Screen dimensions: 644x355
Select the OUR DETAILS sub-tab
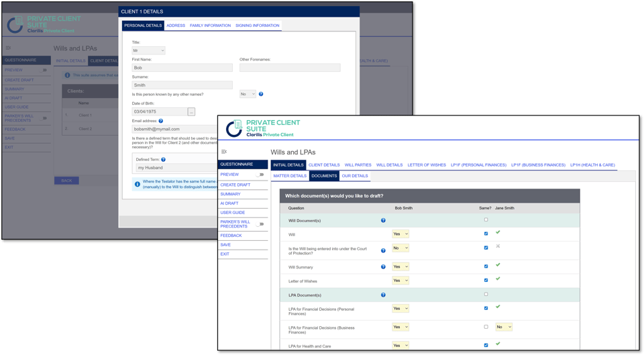pyautogui.click(x=355, y=176)
